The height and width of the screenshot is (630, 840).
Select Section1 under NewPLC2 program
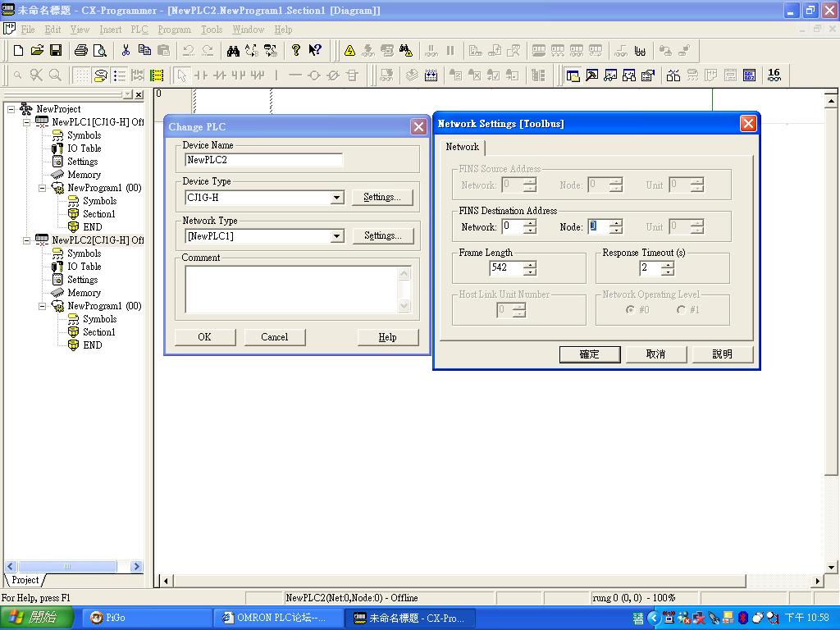(x=99, y=332)
